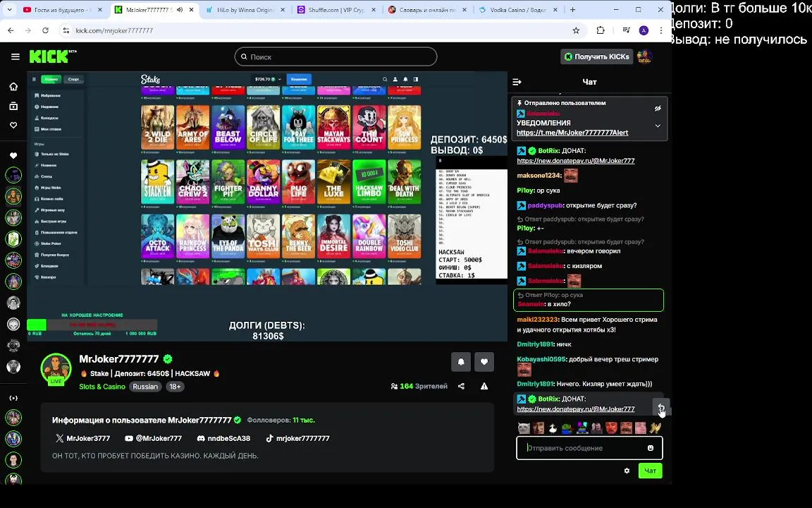
Task: Click the Фолловеров 11 тыс. count
Action: coord(281,420)
